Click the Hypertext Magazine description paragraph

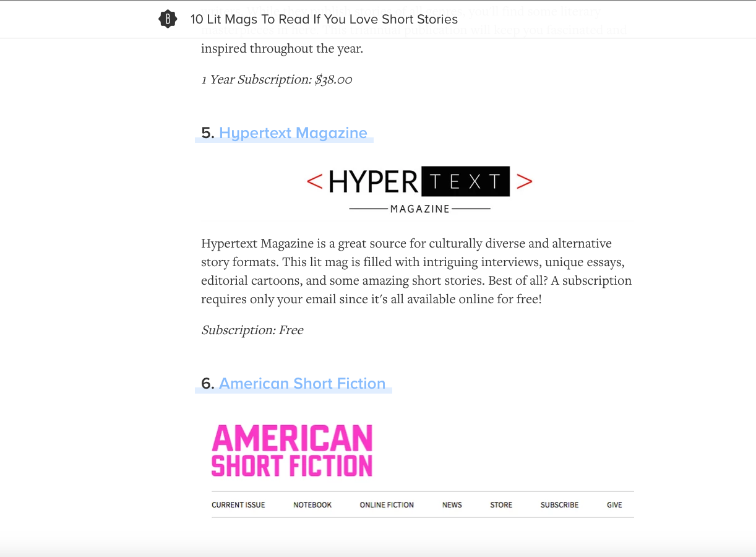tap(416, 271)
